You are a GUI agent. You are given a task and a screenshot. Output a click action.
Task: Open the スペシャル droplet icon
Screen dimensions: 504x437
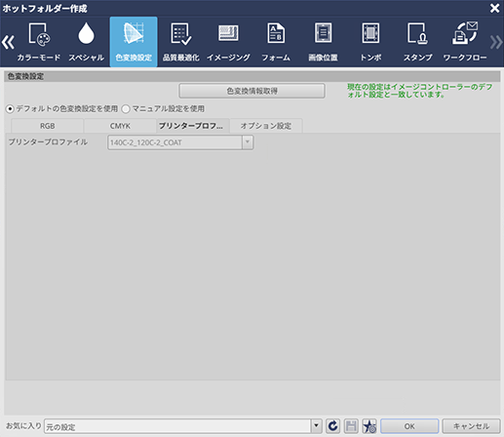point(86,42)
